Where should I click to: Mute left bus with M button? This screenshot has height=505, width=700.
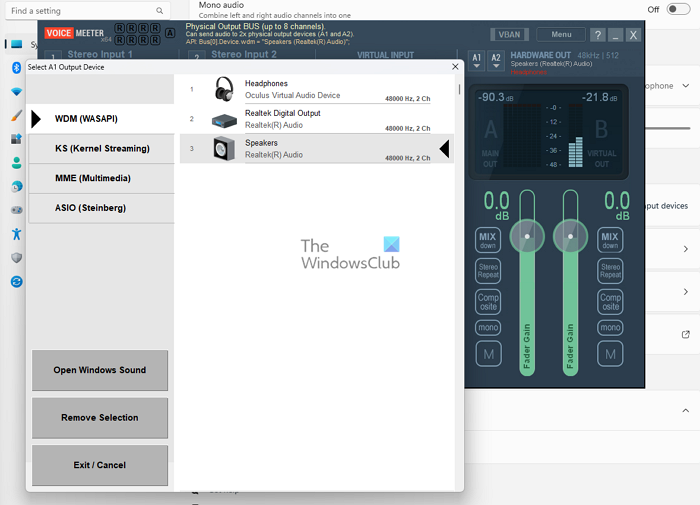(x=488, y=354)
